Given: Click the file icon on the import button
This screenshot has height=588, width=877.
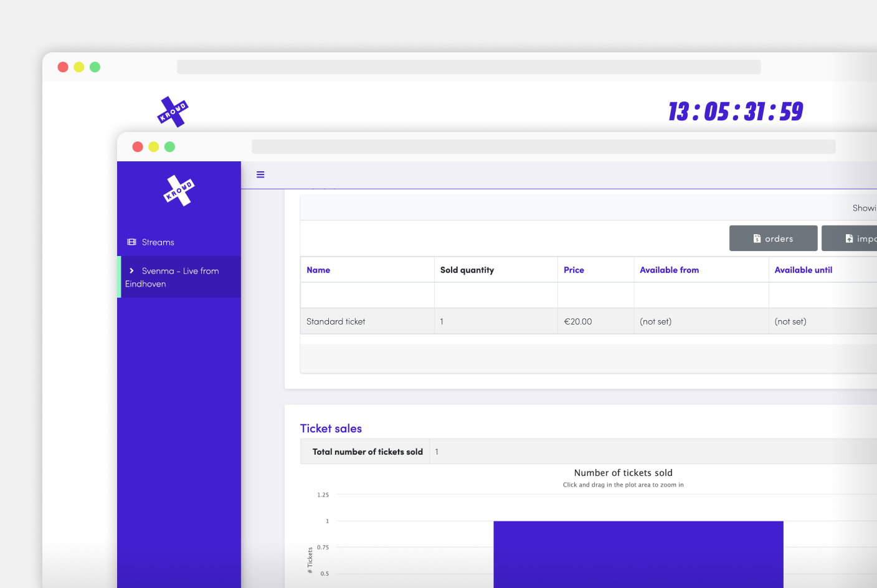Looking at the screenshot, I should [x=849, y=239].
